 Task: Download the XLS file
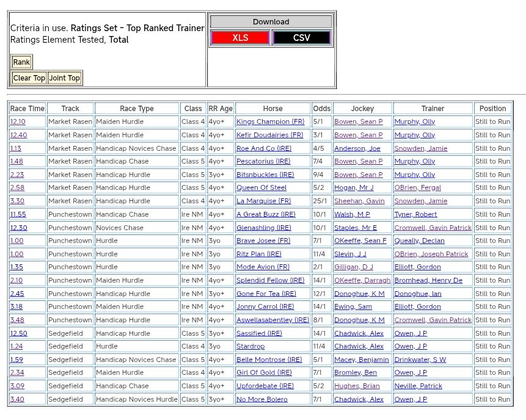240,38
